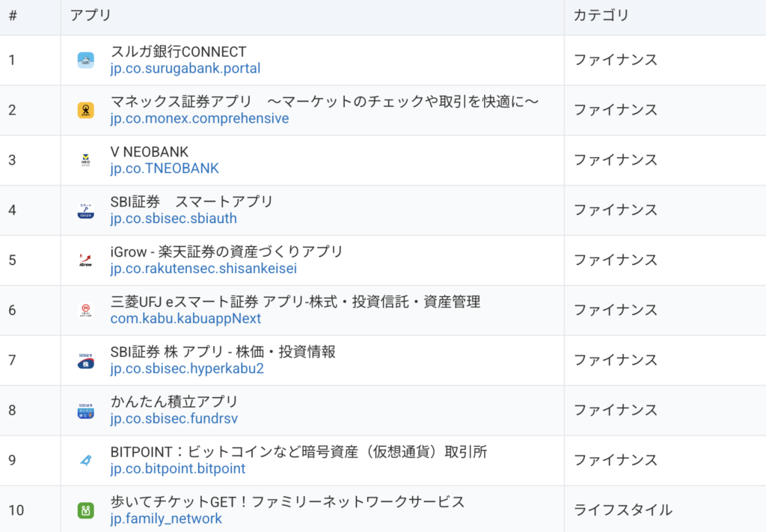Click the マネックス証券アプリ yellow icon
Viewport: 766px width, 532px height.
pos(86,111)
